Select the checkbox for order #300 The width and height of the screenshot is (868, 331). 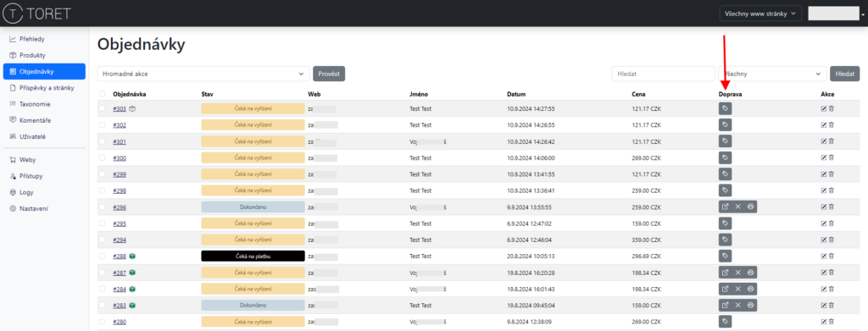[x=102, y=158]
